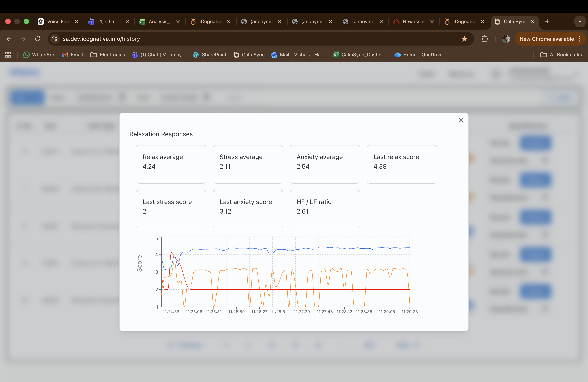Open the Chrome extensions puzzle icon
The image size is (588, 382).
[484, 39]
